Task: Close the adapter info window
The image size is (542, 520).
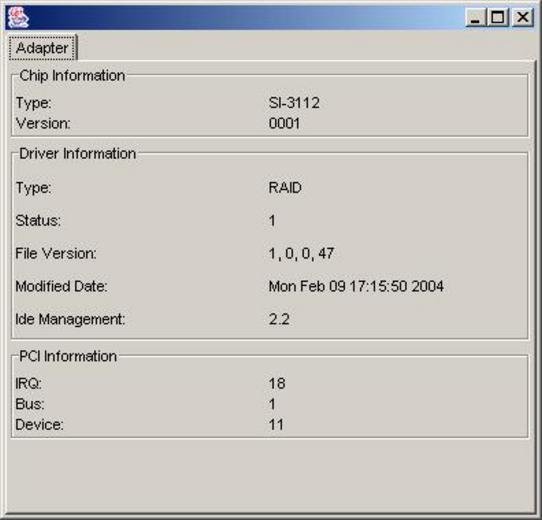Action: (x=522, y=17)
